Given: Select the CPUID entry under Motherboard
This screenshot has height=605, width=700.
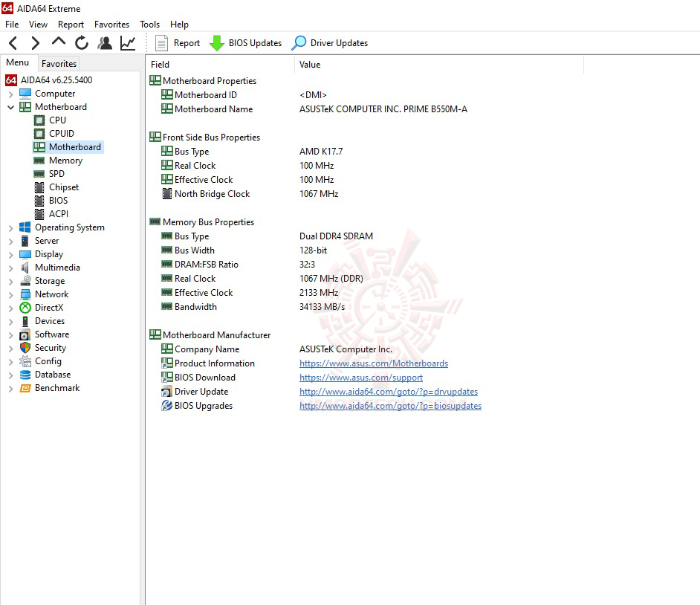Looking at the screenshot, I should click(60, 133).
